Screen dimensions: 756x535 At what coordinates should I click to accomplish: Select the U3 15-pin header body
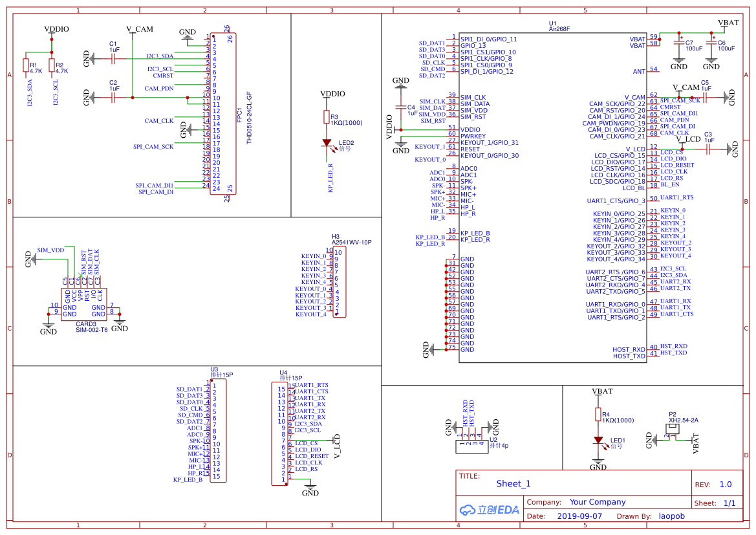click(219, 431)
